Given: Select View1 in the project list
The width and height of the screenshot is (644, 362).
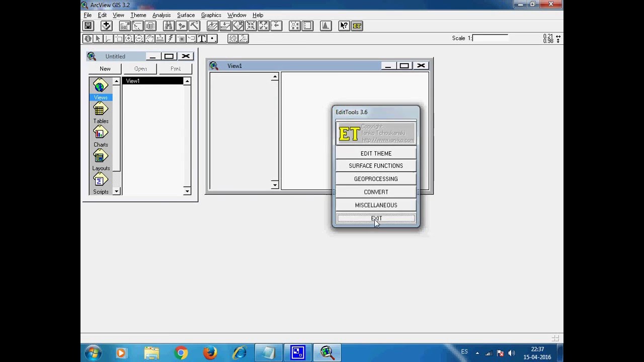Looking at the screenshot, I should (x=153, y=81).
